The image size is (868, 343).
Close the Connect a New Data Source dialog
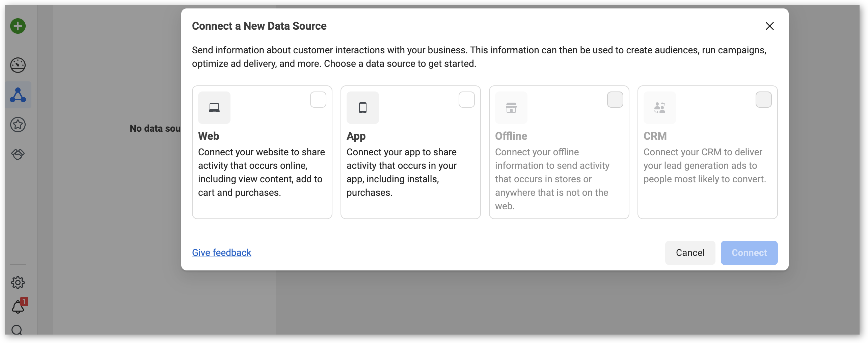[770, 26]
